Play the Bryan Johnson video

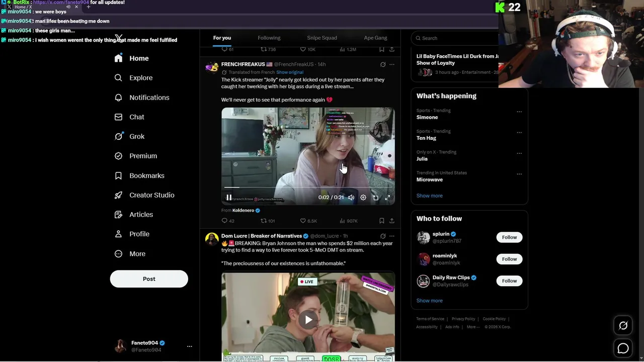pos(308,320)
